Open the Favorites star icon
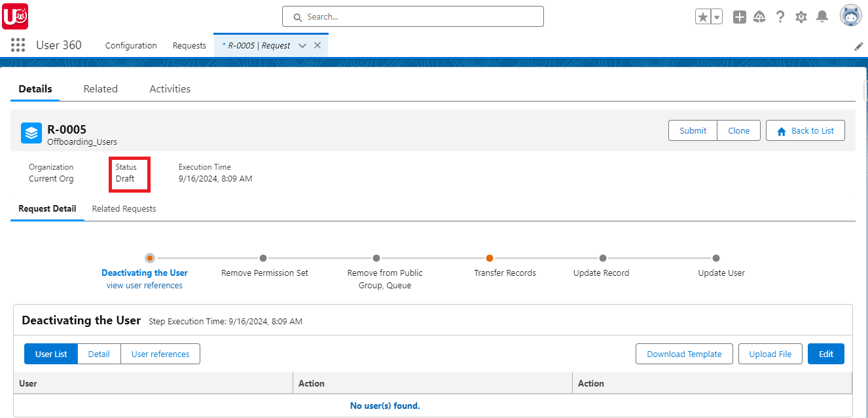Image resolution: width=868 pixels, height=418 pixels. pos(703,17)
